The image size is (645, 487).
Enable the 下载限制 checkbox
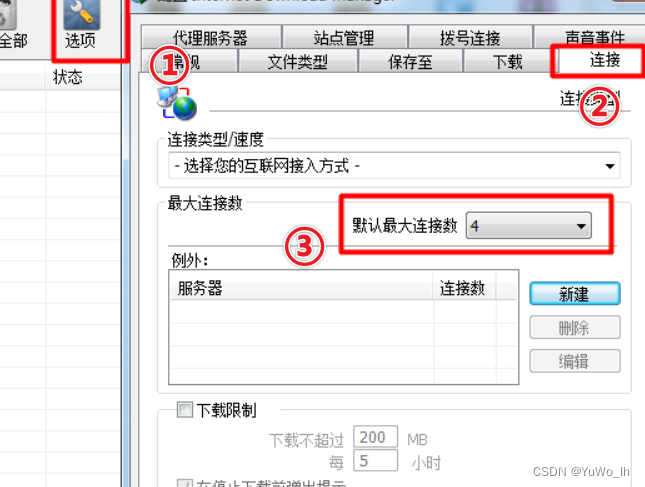(x=185, y=410)
